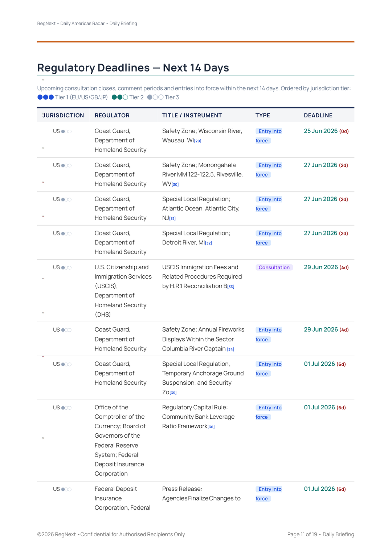The image size is (392, 555).
Task: Click 'Daily Americas Radar' in the header breadcrumb
Action: [x=82, y=24]
